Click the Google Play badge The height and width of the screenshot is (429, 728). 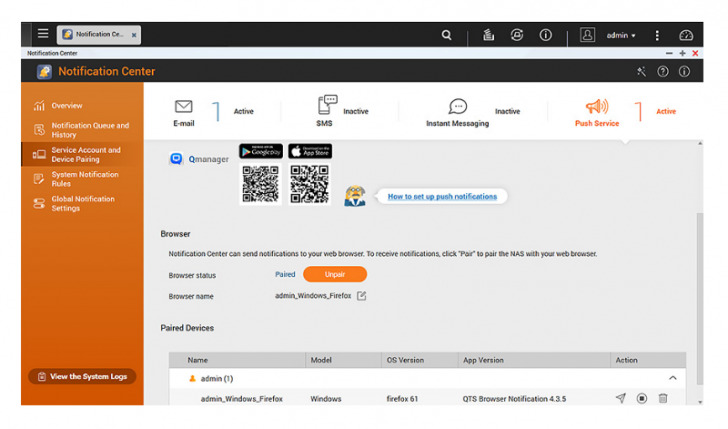pyautogui.click(x=260, y=151)
